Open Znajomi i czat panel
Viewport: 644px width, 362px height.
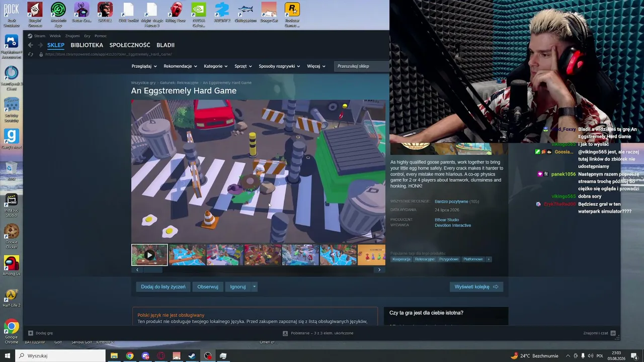[x=599, y=333]
